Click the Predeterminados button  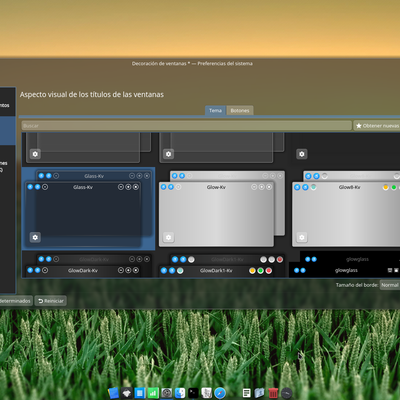[x=16, y=301]
